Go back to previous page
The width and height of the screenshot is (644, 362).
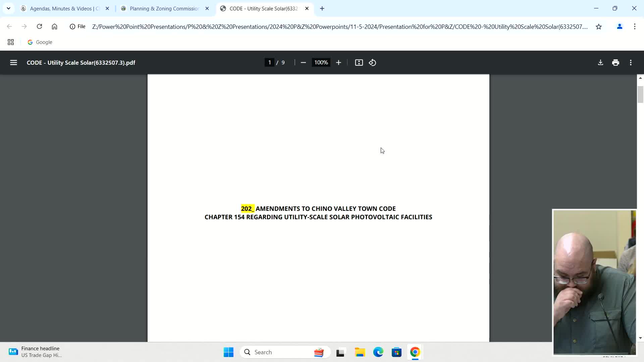[9, 26]
